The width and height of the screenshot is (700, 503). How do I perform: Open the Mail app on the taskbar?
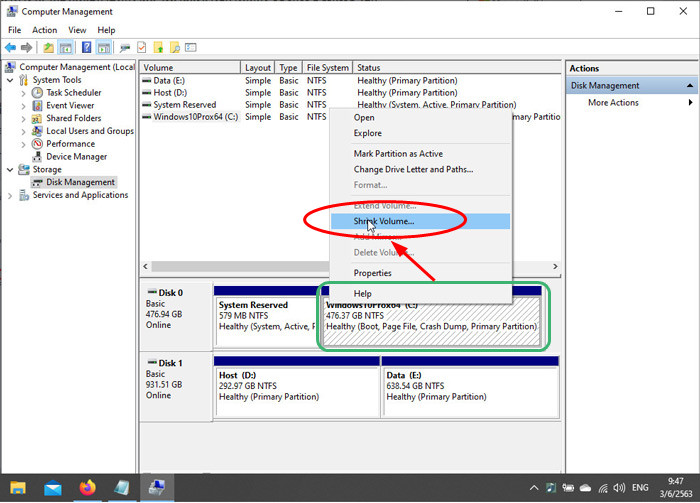(53, 488)
